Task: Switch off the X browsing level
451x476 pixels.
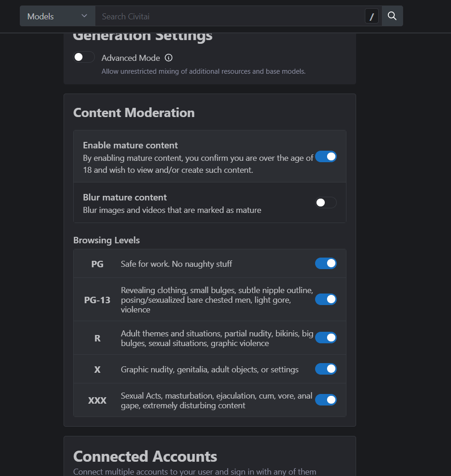Action: coord(326,369)
